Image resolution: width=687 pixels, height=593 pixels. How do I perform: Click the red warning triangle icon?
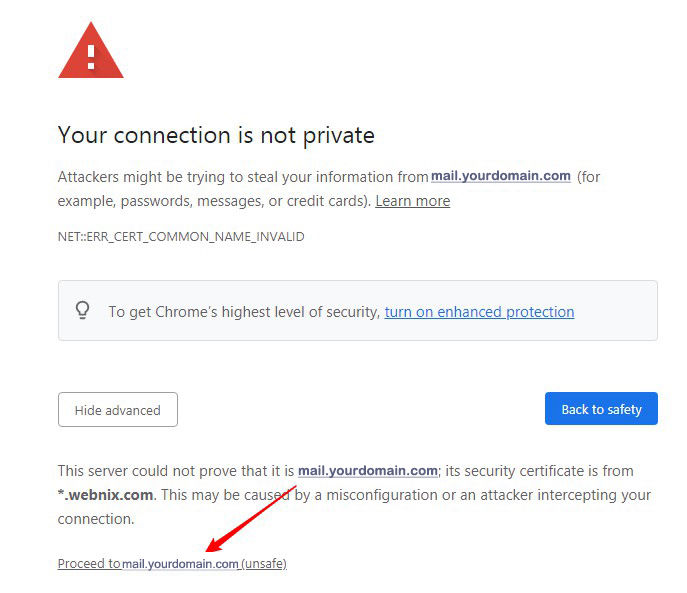(x=91, y=52)
